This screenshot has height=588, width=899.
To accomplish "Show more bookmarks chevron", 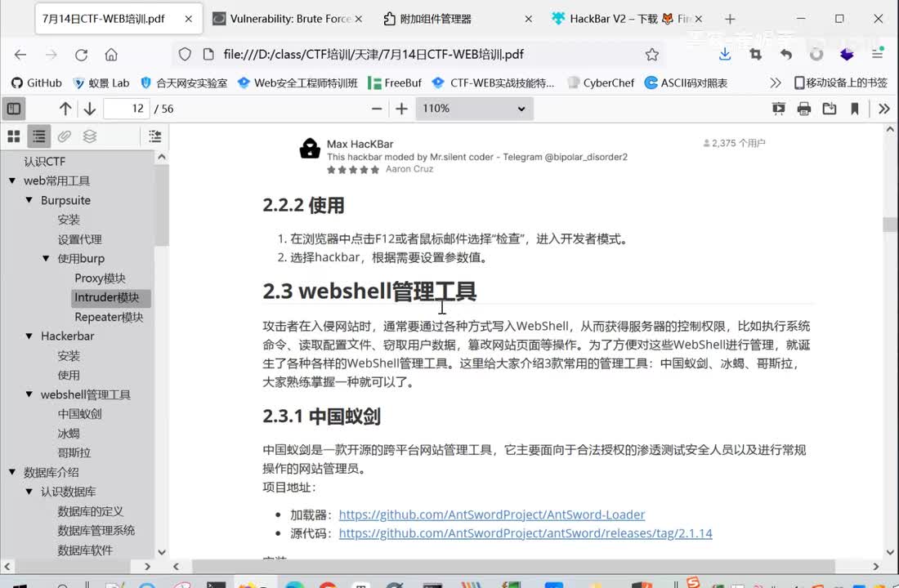I will 775,83.
